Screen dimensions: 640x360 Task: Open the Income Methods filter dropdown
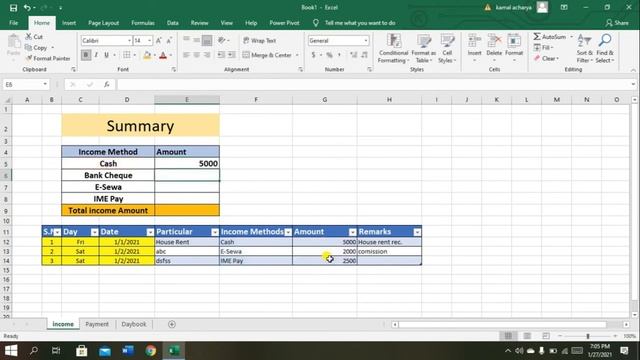point(288,232)
